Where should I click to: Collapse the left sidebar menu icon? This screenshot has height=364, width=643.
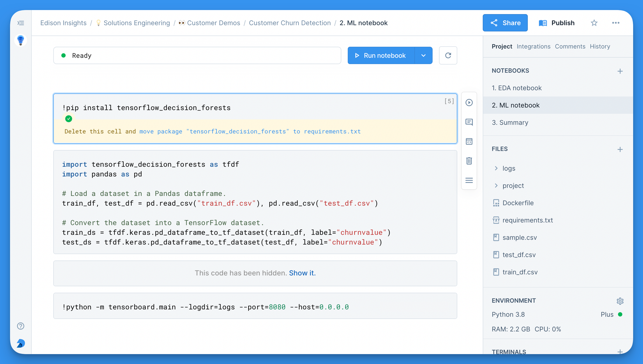point(21,23)
